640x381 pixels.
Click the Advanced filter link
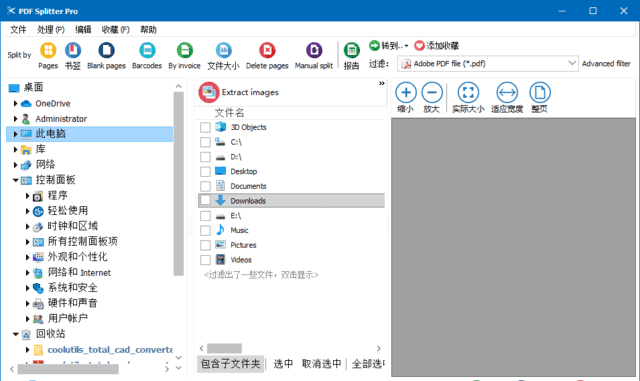coord(606,64)
